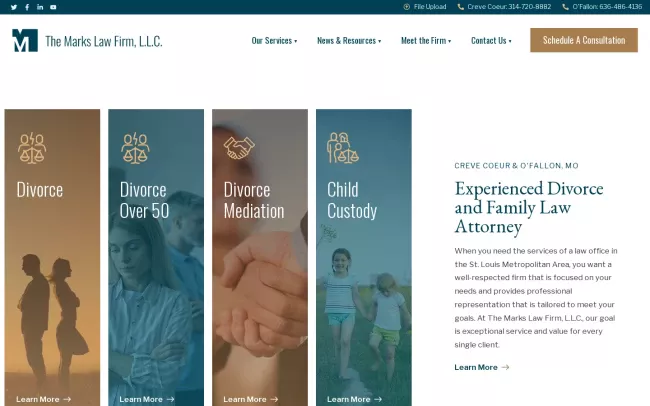The image size is (650, 406).
Task: Call the Creve Coeur phone number
Action: tap(504, 7)
